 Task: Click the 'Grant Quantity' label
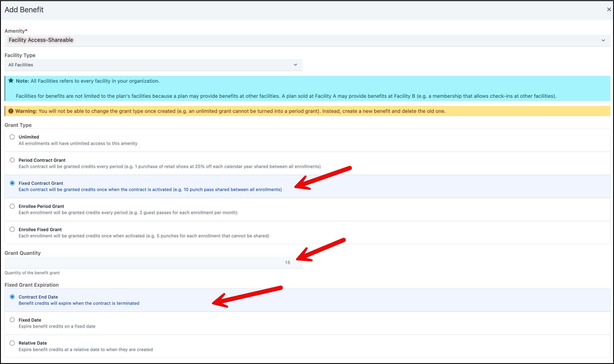23,253
